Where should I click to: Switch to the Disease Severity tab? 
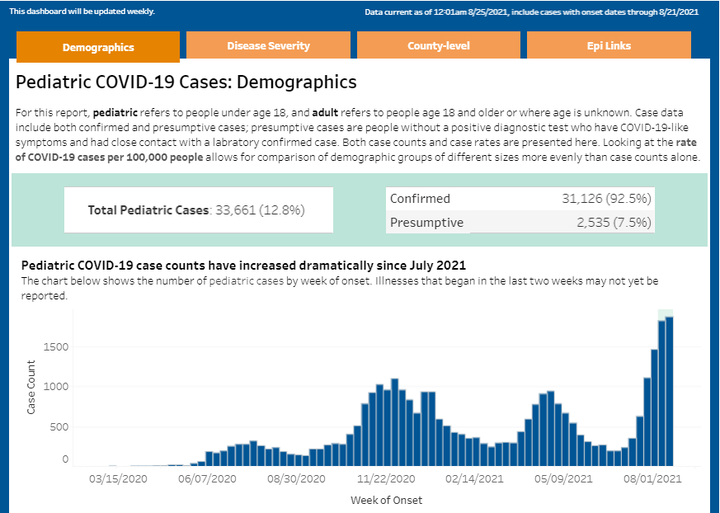pos(268,46)
